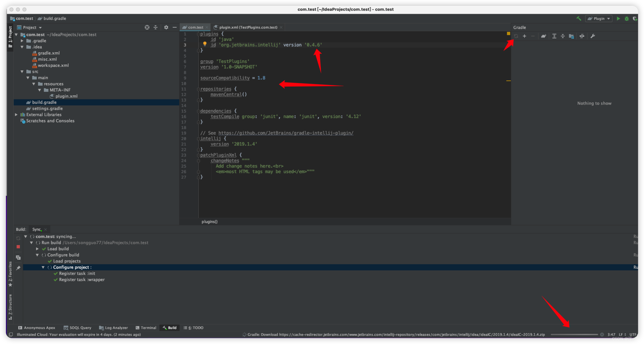644x344 pixels.
Task: Open the Build tool window tab
Action: pyautogui.click(x=169, y=327)
